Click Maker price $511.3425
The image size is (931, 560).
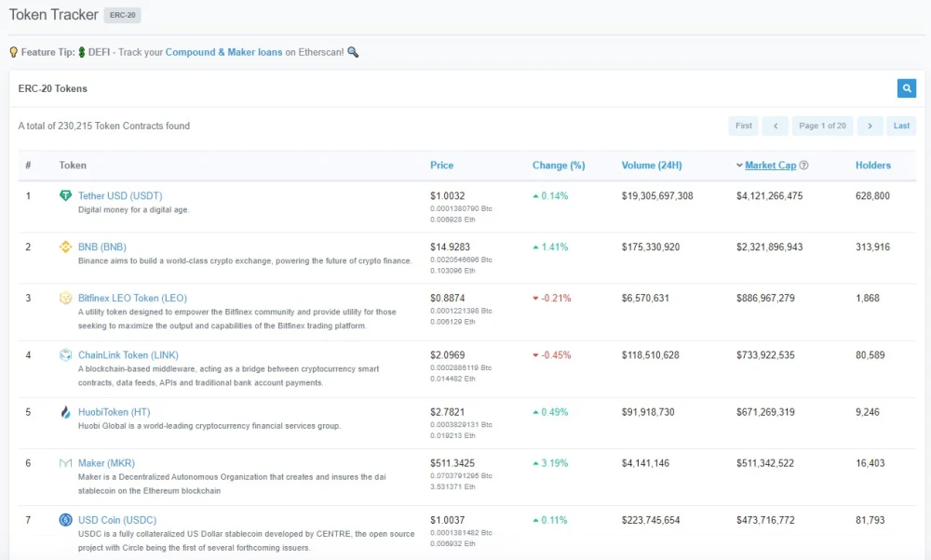click(452, 462)
